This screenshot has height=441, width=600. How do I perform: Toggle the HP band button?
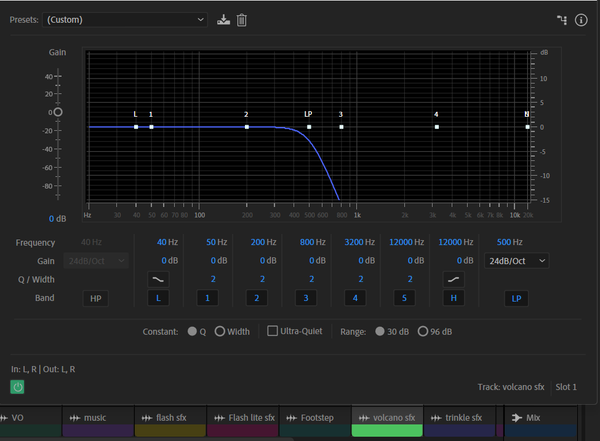click(x=96, y=298)
